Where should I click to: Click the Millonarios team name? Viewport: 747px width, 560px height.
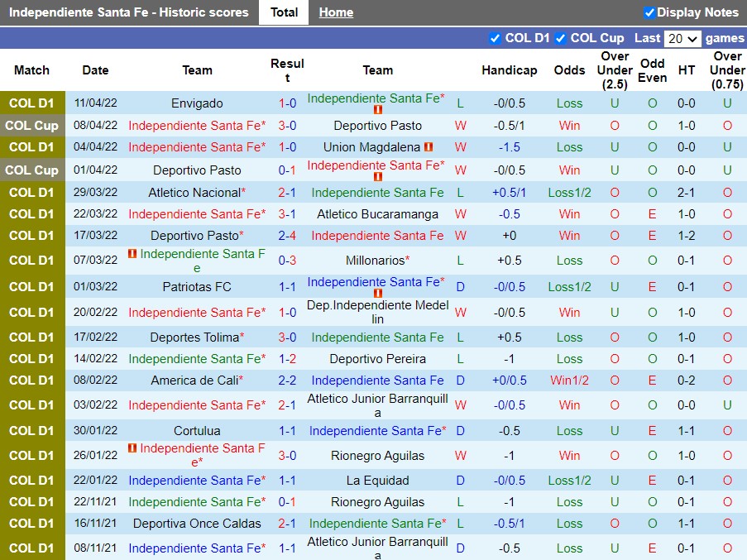pos(376,261)
